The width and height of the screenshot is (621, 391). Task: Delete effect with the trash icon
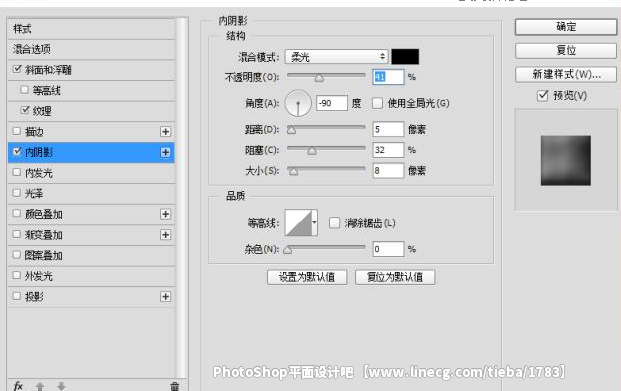coord(174,386)
